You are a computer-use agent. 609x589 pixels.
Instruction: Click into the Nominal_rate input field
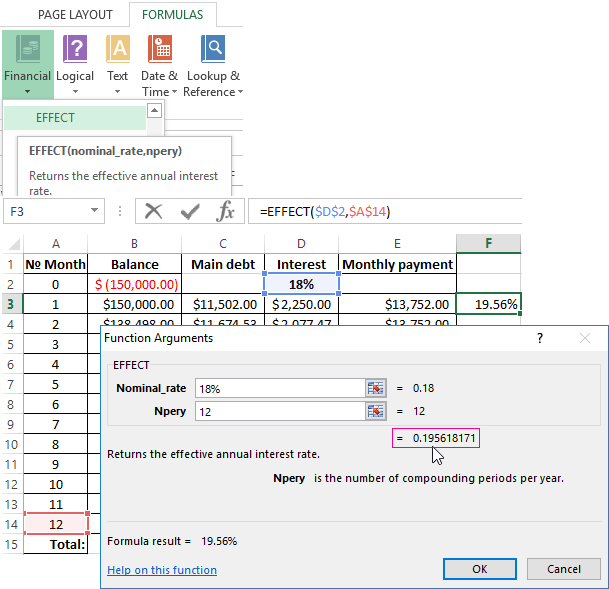coord(278,388)
